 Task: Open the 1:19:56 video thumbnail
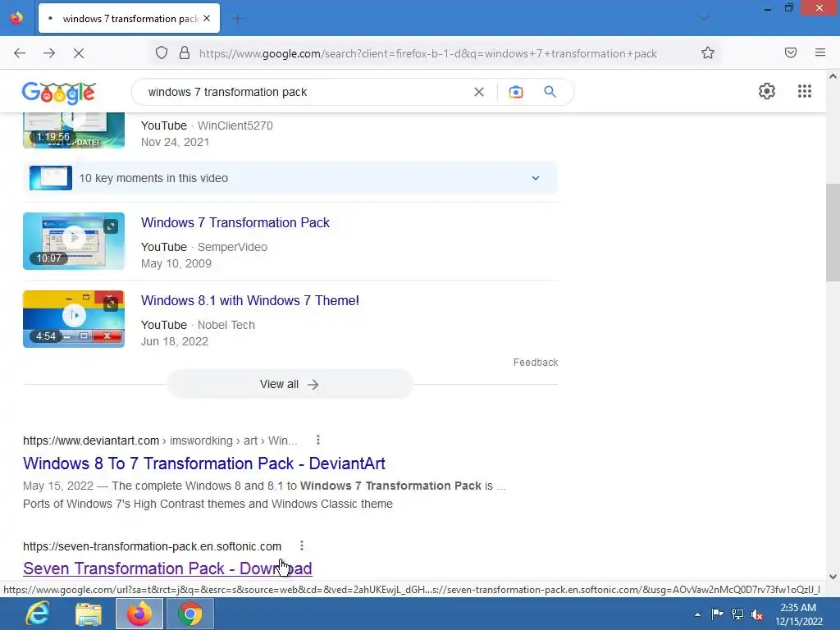73,130
